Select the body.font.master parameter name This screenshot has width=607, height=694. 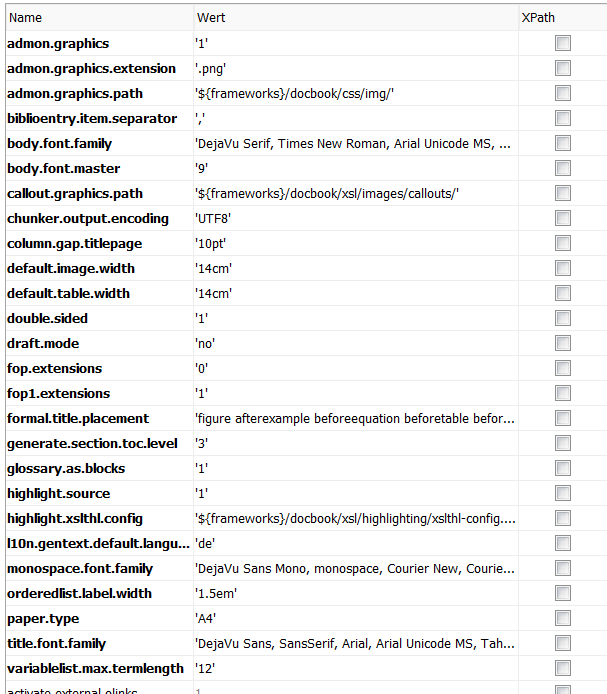[64, 169]
